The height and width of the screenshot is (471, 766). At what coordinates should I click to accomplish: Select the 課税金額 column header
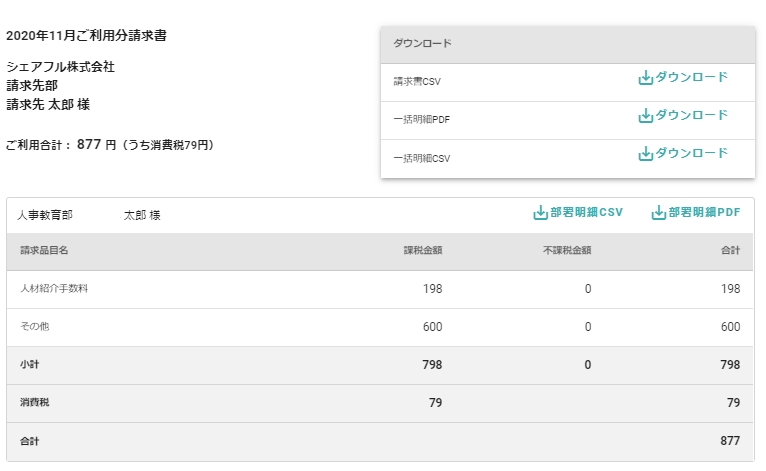tap(422, 250)
